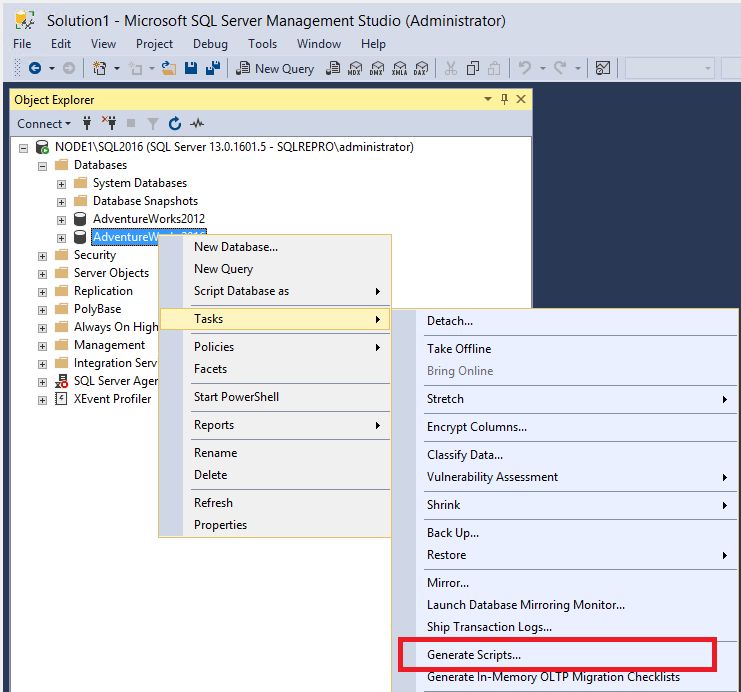This screenshot has height=692, width=741.
Task: Click Connect plug icon in Object Explorer
Action: (87, 123)
